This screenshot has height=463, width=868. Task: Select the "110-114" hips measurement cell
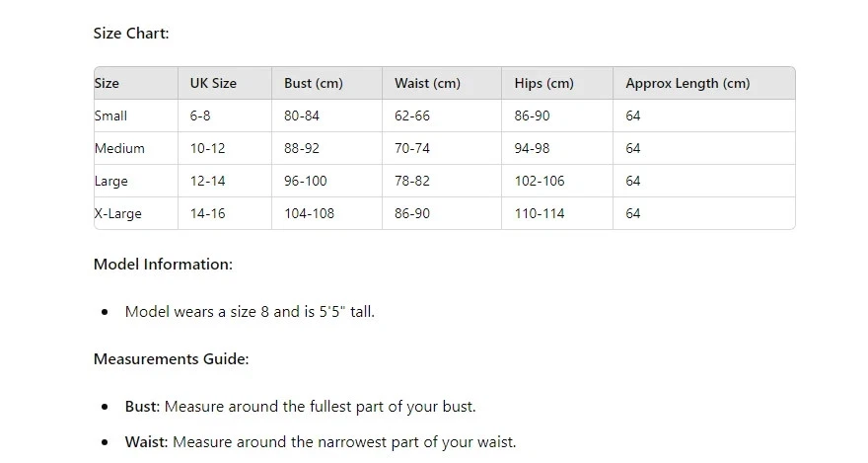tap(540, 214)
